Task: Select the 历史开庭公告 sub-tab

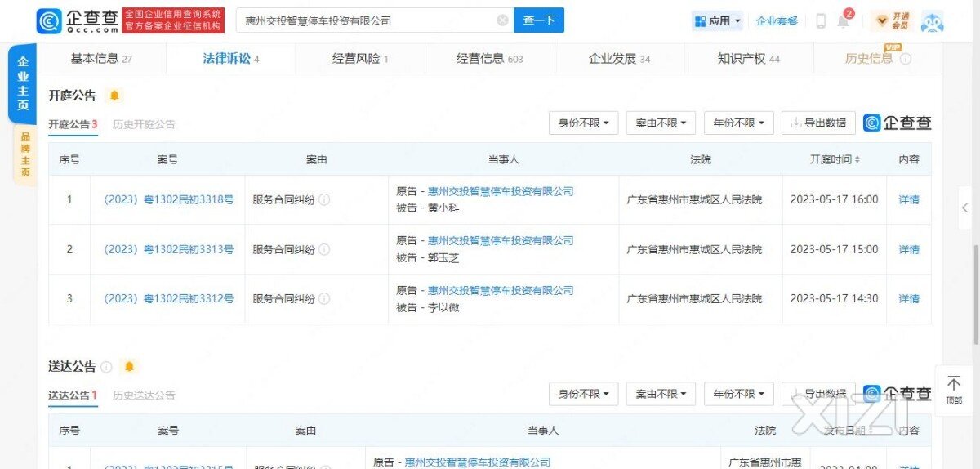Action: click(x=144, y=124)
